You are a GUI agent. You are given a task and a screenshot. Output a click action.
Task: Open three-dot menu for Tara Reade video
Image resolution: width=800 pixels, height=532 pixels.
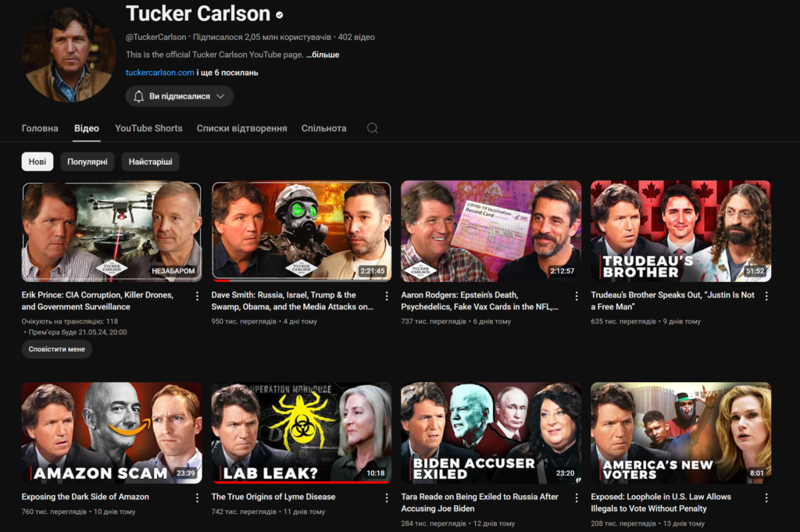[577, 498]
